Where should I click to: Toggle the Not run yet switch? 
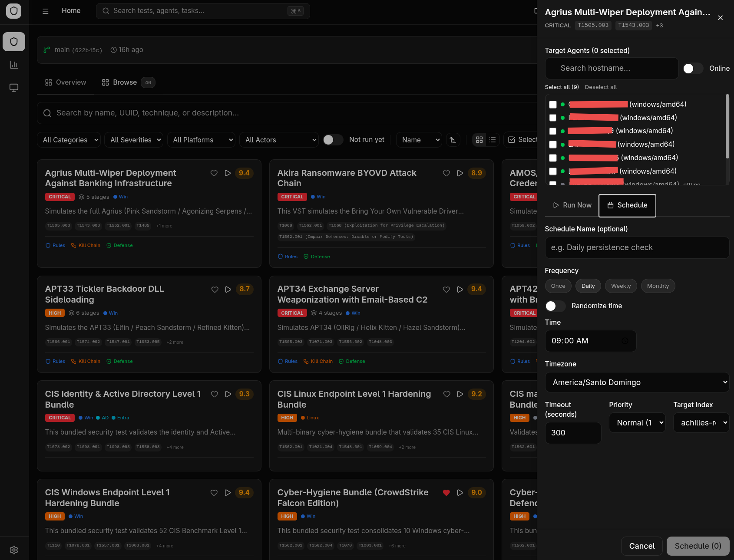tap(333, 140)
